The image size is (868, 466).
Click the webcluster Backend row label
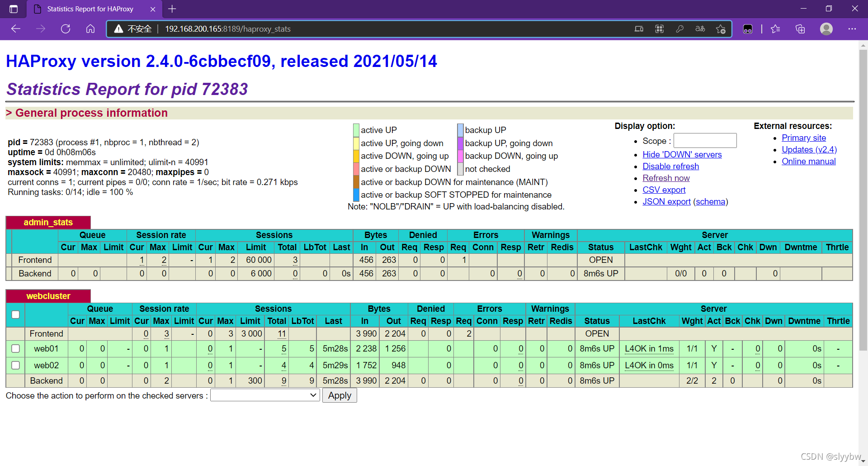pos(46,381)
